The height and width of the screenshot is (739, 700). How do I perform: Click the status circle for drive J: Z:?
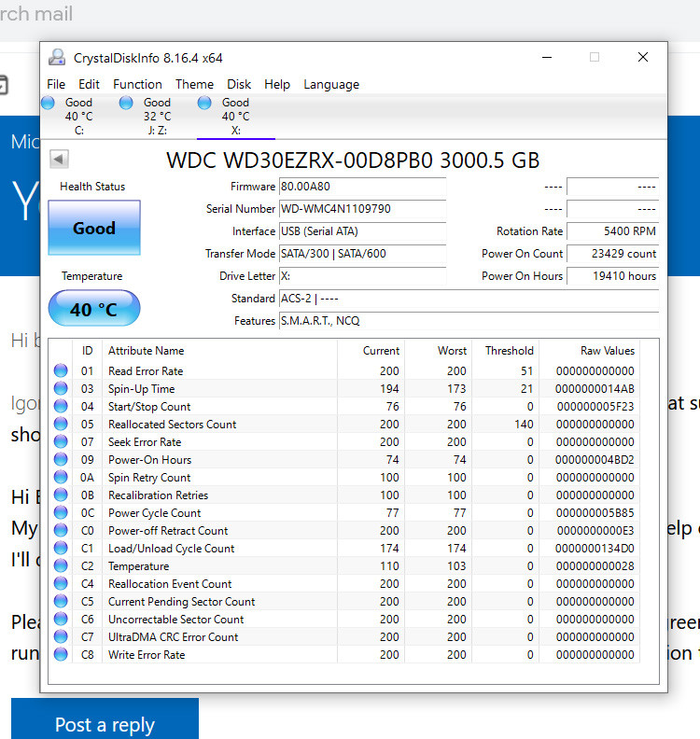pyautogui.click(x=126, y=103)
